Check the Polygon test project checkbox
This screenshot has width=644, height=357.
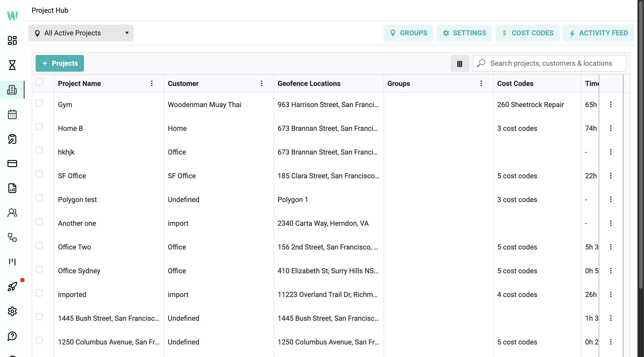tap(39, 198)
